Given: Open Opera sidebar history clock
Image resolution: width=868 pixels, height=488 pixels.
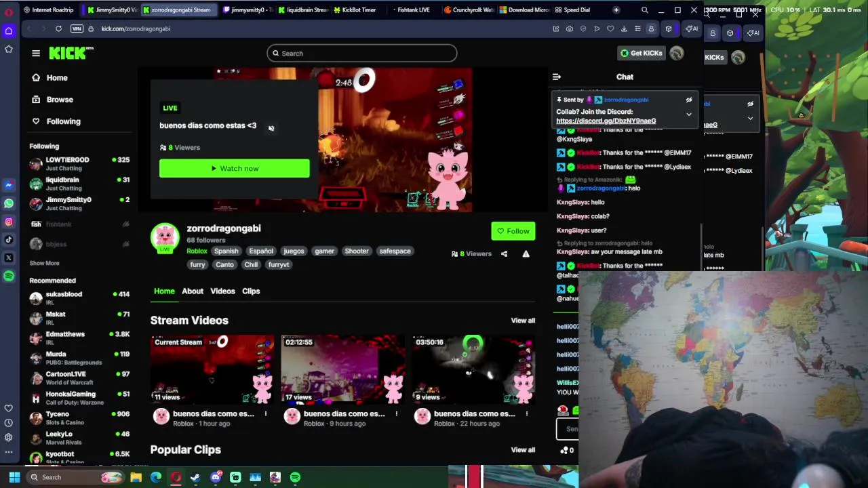Looking at the screenshot, I should coord(9,423).
